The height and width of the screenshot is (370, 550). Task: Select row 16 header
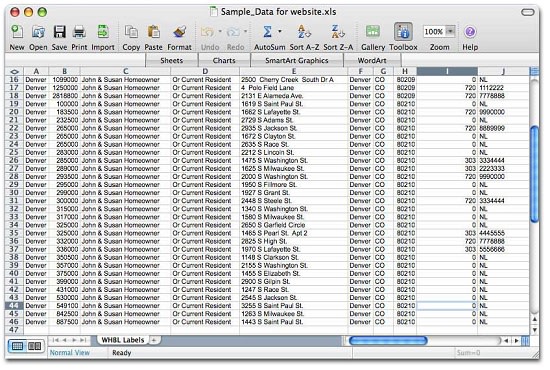click(14, 80)
